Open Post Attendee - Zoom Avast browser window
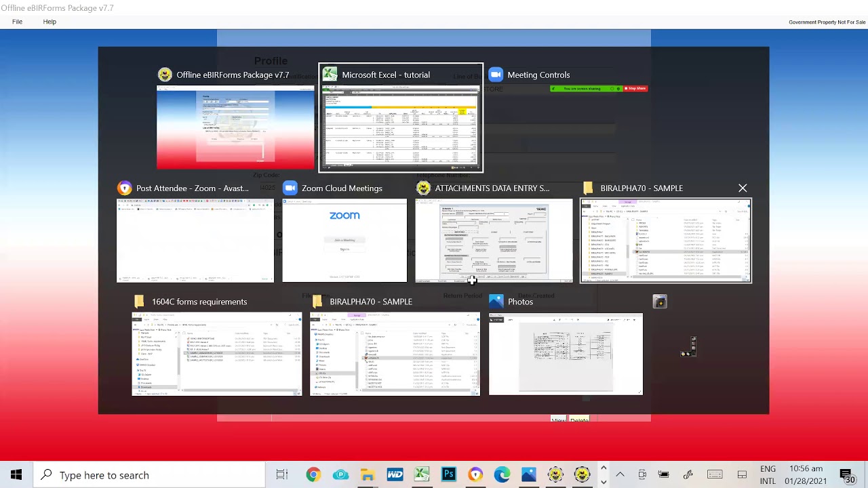868x488 pixels. tap(195, 241)
